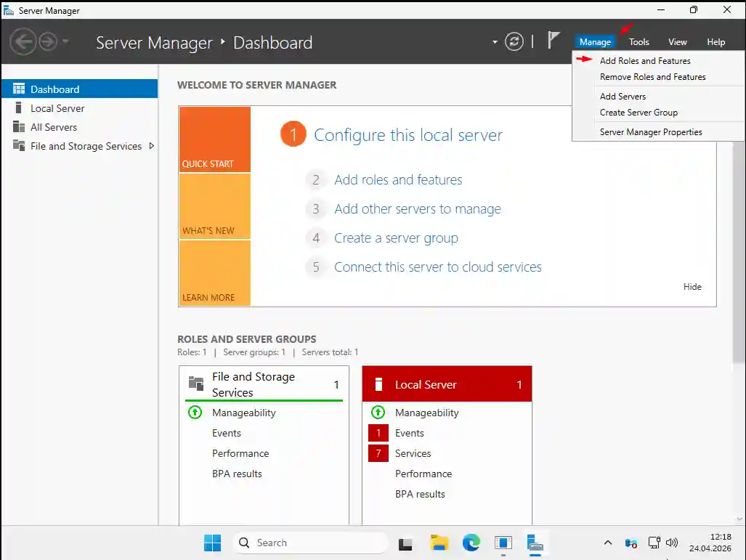Open the QUICK START tile

tap(214, 139)
